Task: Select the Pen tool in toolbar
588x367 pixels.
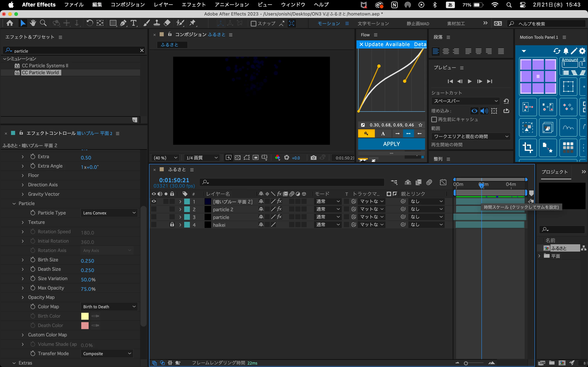Action: point(123,23)
